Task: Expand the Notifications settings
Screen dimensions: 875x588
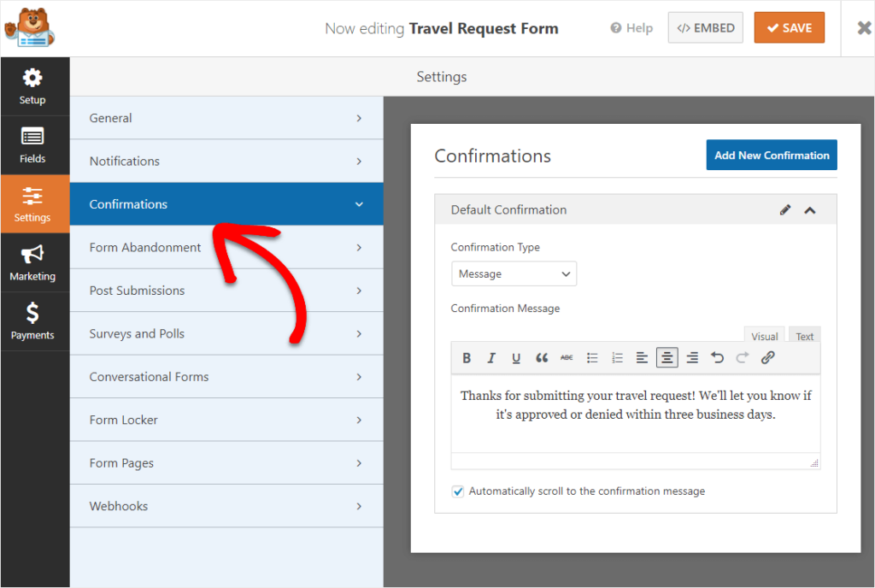Action: 226,161
